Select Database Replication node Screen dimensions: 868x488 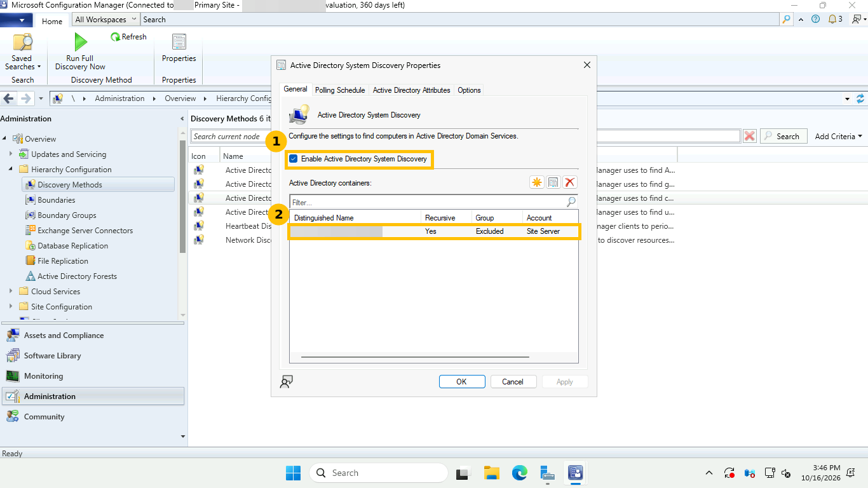tap(72, 246)
